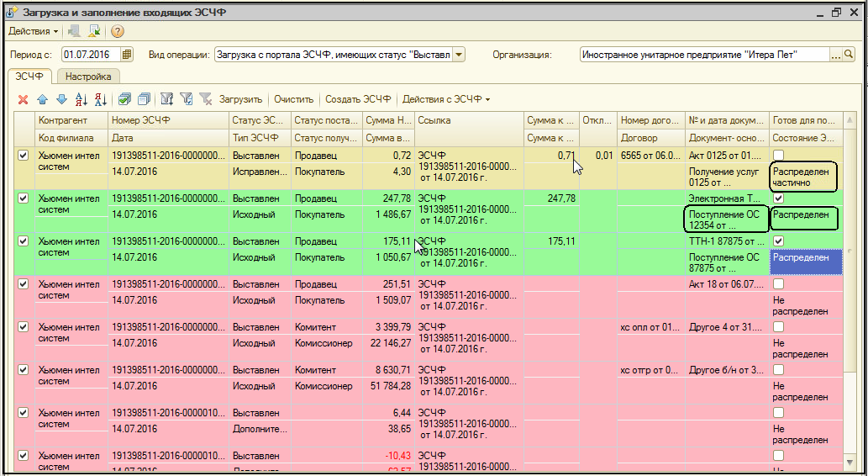Uncheck the first row's selection checkbox
The width and height of the screenshot is (868, 476).
(24, 156)
